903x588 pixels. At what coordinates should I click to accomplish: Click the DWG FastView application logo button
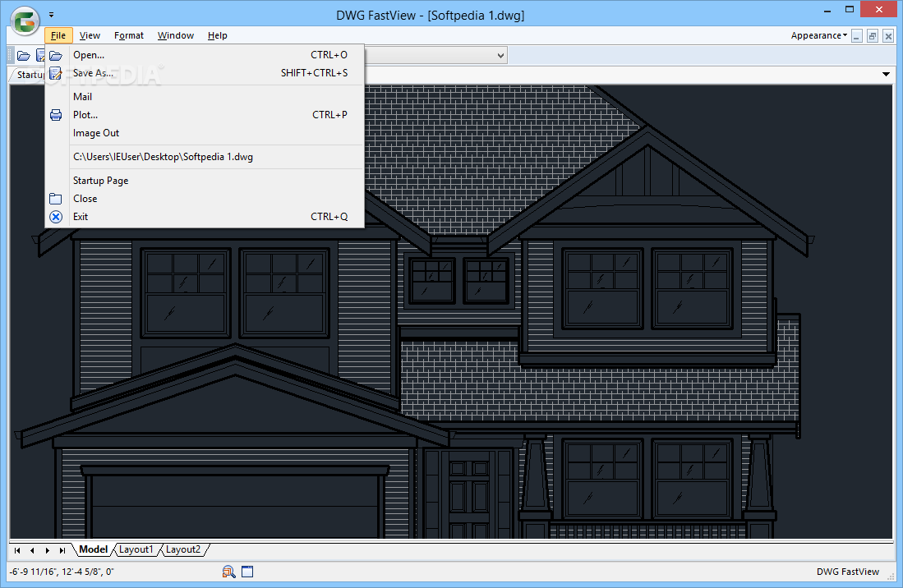tap(25, 21)
